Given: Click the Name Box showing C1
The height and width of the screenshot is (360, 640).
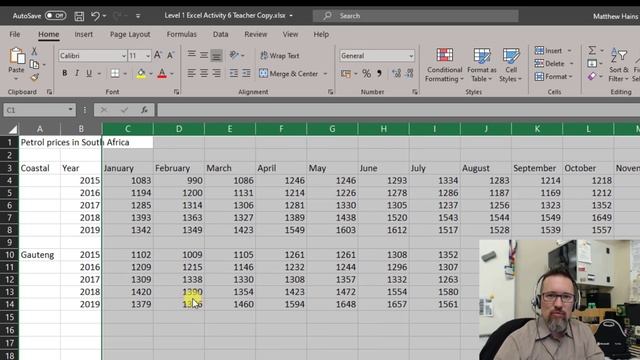Looking at the screenshot, I should tap(40, 110).
